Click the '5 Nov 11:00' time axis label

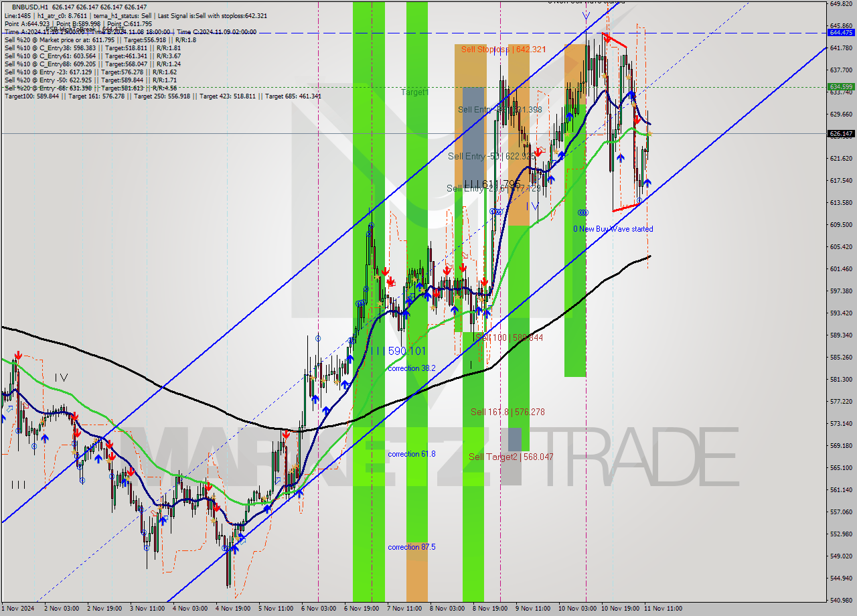[276, 609]
